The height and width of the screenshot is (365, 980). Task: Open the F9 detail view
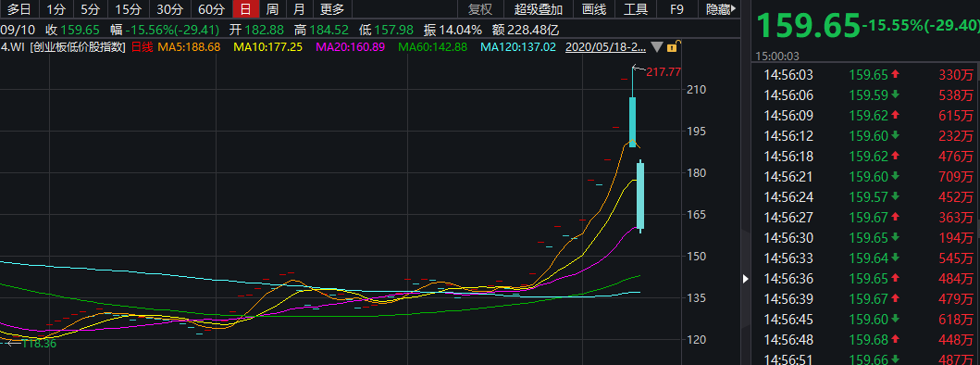click(676, 9)
